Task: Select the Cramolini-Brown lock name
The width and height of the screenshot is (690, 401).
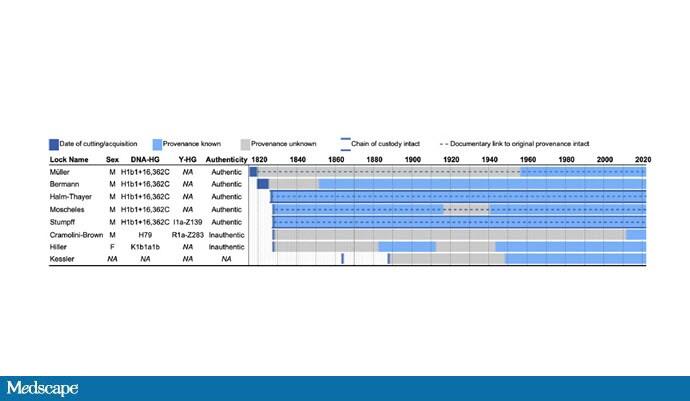Action: tap(78, 234)
